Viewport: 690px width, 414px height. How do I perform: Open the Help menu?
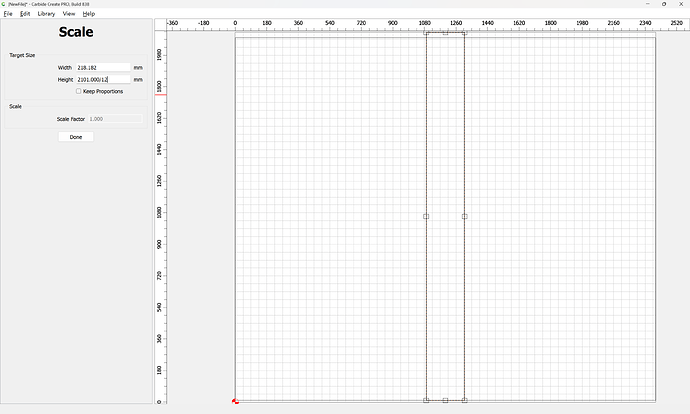tap(89, 14)
